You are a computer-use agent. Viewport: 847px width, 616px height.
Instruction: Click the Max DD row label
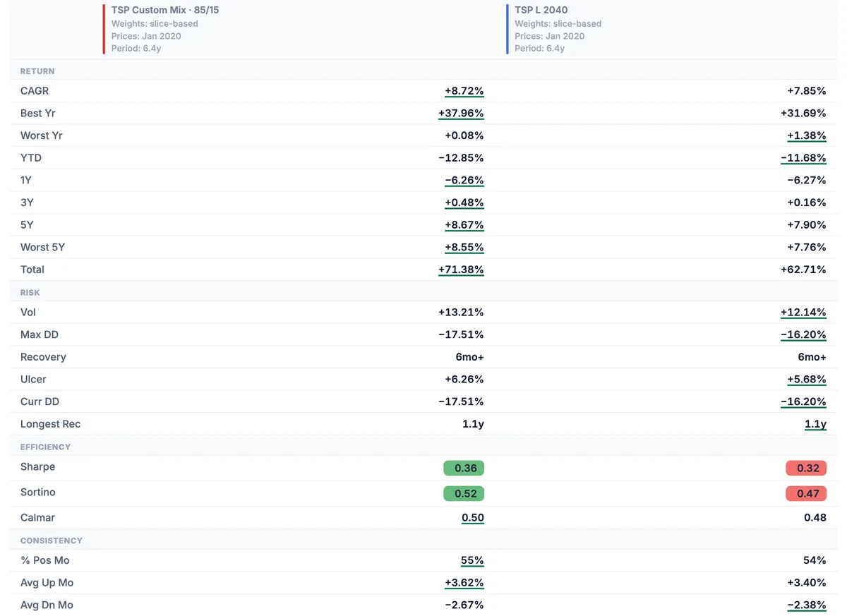pos(40,334)
